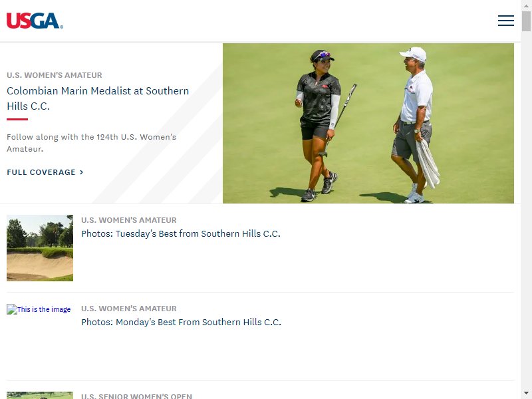Click the USGA logo
This screenshot has height=399, width=532.
(x=35, y=21)
